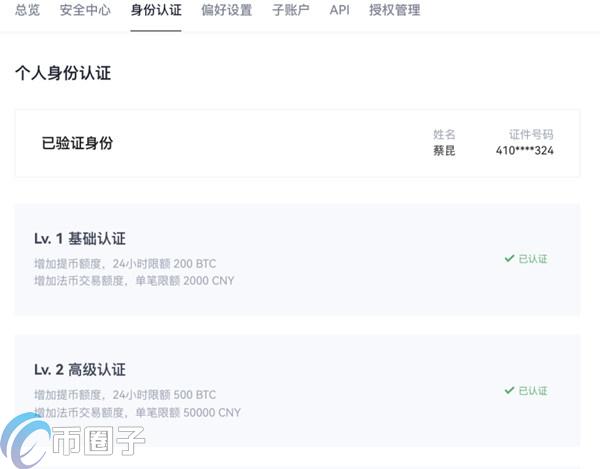Open the 子账户 tab
This screenshot has width=600, height=469.
(x=291, y=11)
